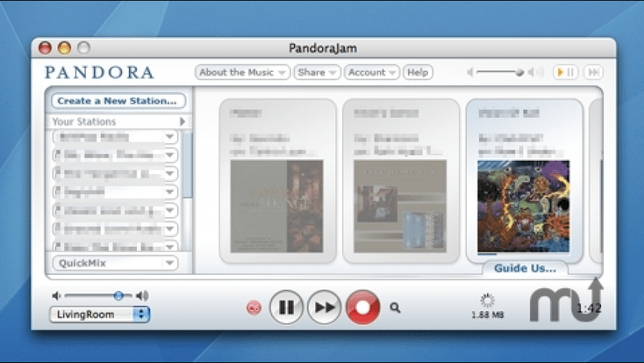The height and width of the screenshot is (363, 644).
Task: Toggle Pandora's small play/pause button in header
Action: 566,73
